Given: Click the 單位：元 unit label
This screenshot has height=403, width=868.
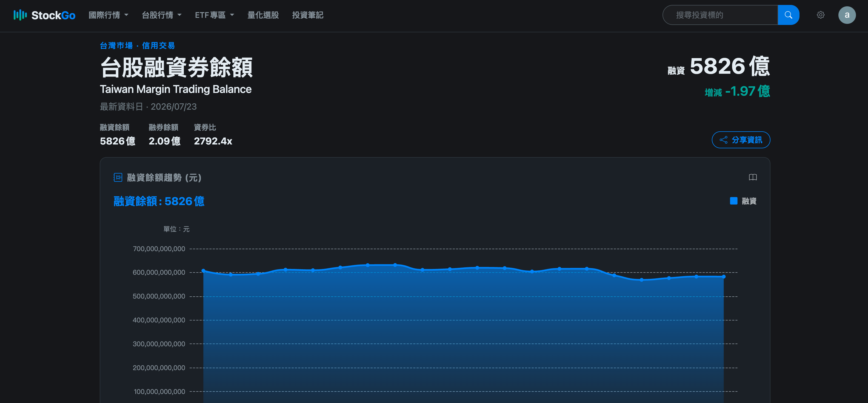Looking at the screenshot, I should pos(176,229).
